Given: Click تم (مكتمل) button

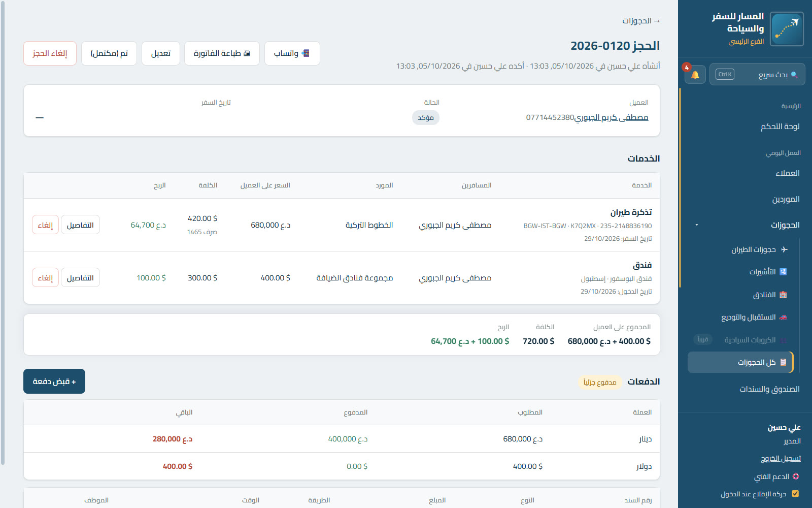Looking at the screenshot, I should (109, 53).
